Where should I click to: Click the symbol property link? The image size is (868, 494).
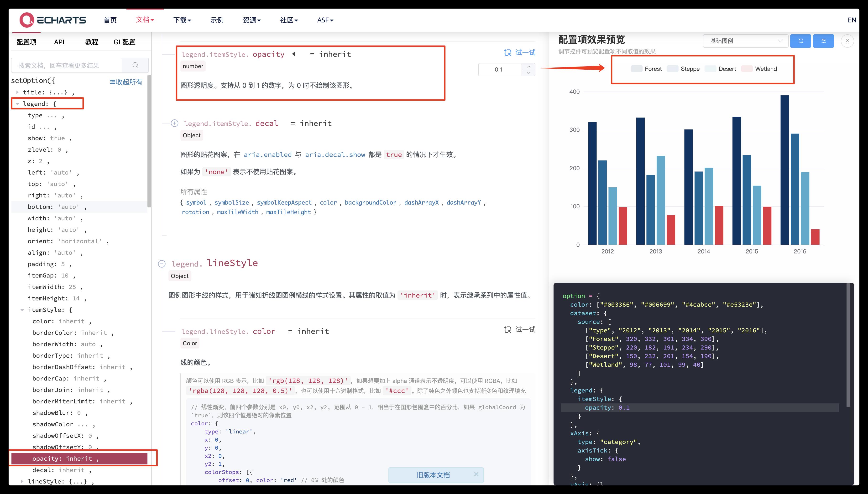(196, 203)
